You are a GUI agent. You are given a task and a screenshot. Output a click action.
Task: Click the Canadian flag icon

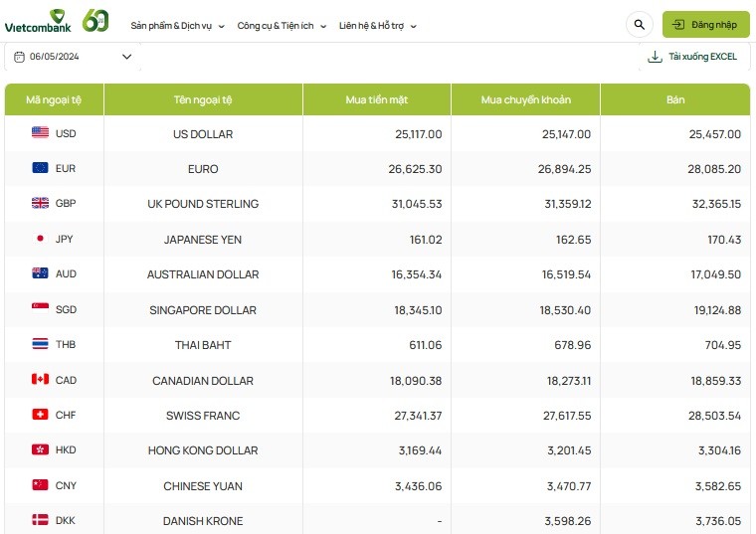pyautogui.click(x=41, y=380)
